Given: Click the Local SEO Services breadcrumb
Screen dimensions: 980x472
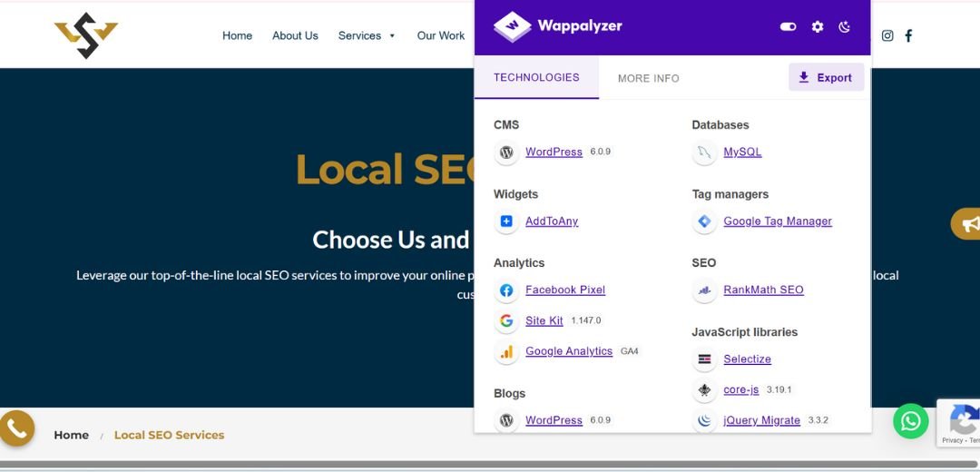Looking at the screenshot, I should tap(169, 435).
